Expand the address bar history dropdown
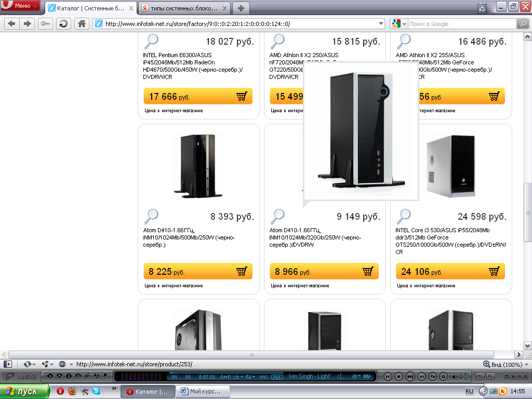This screenshot has height=399, width=532. (381, 24)
